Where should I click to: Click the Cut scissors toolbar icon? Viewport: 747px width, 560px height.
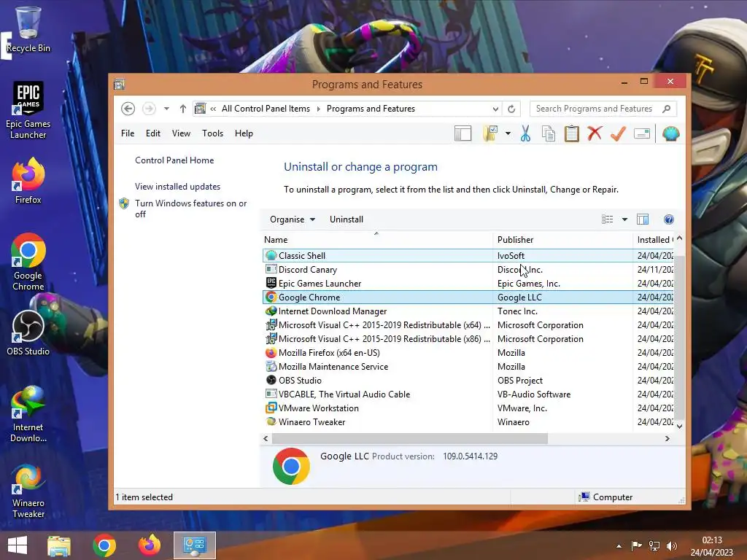tap(525, 134)
